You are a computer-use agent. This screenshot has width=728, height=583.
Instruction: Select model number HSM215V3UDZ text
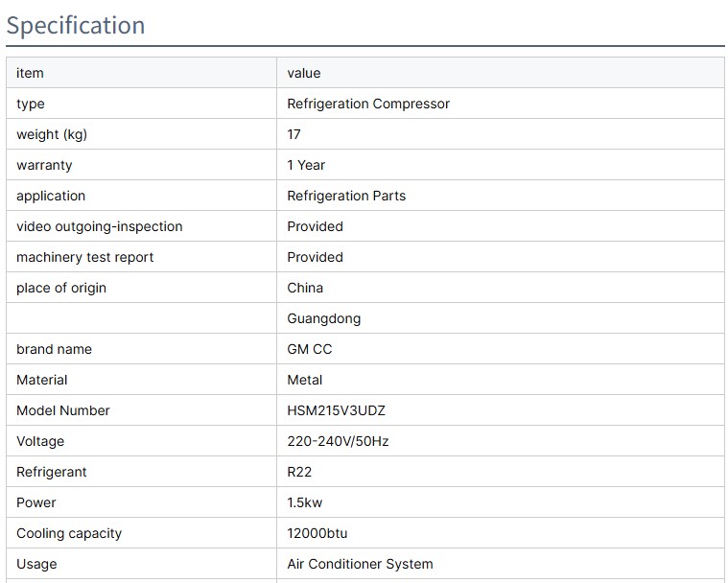[337, 410]
